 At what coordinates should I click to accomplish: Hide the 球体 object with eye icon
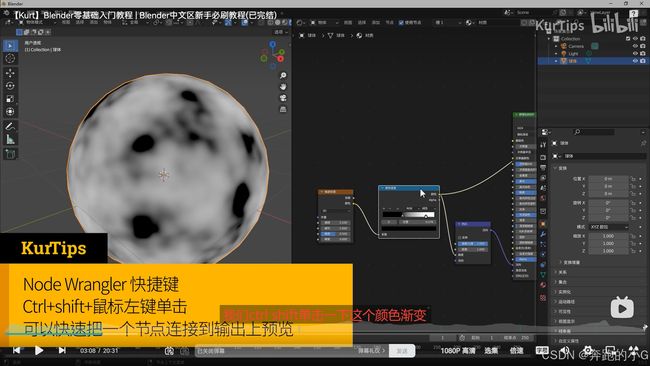pyautogui.click(x=635, y=61)
